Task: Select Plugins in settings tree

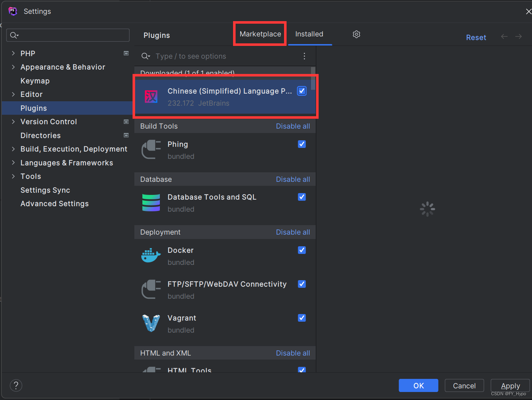Action: coord(67,108)
